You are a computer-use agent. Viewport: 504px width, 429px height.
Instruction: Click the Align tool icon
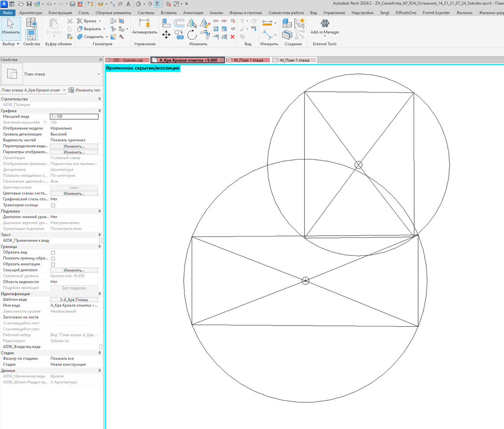point(166,23)
